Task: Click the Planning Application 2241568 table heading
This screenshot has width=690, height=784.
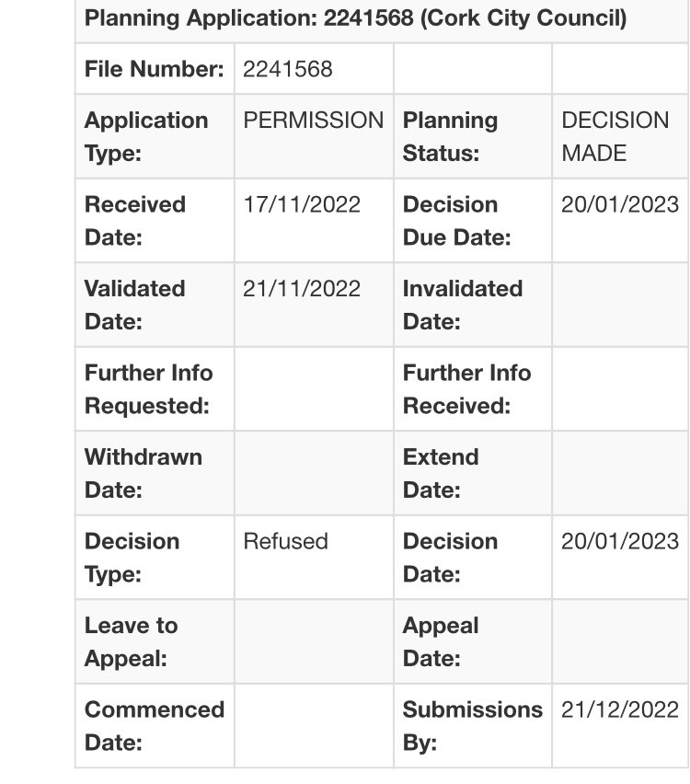Action: coord(355,18)
